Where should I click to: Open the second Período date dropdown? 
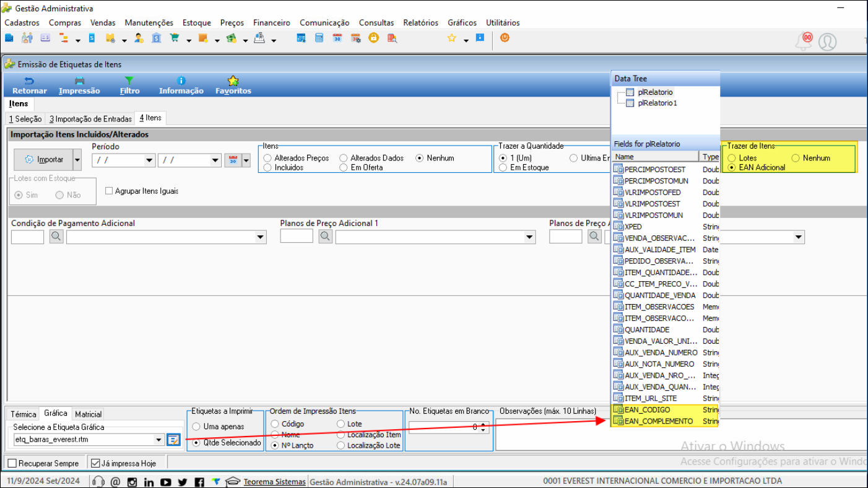pyautogui.click(x=215, y=160)
